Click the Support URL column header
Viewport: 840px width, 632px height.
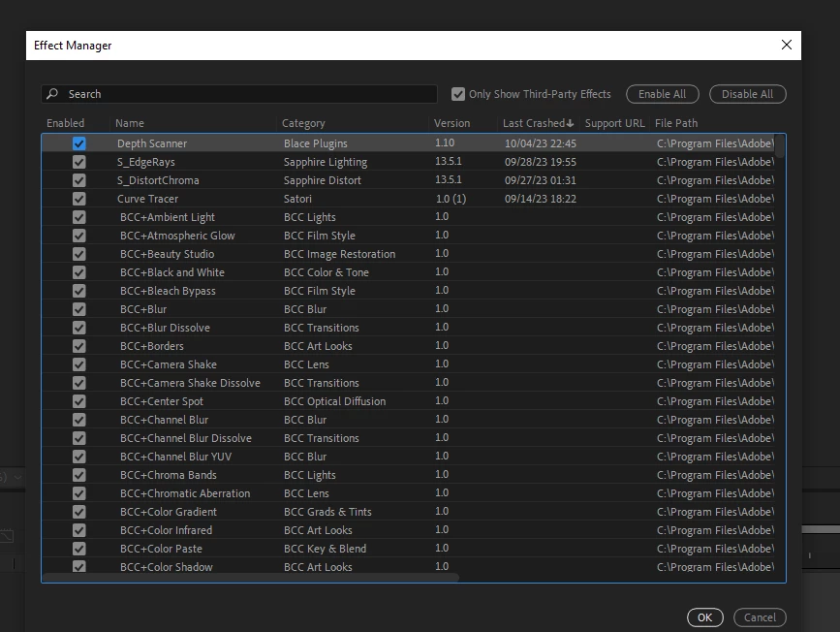[614, 123]
